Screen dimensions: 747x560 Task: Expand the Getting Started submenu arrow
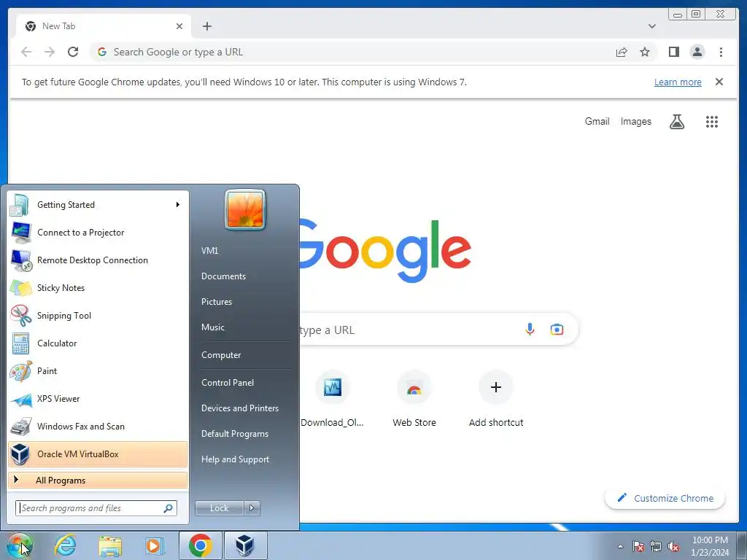coord(178,205)
